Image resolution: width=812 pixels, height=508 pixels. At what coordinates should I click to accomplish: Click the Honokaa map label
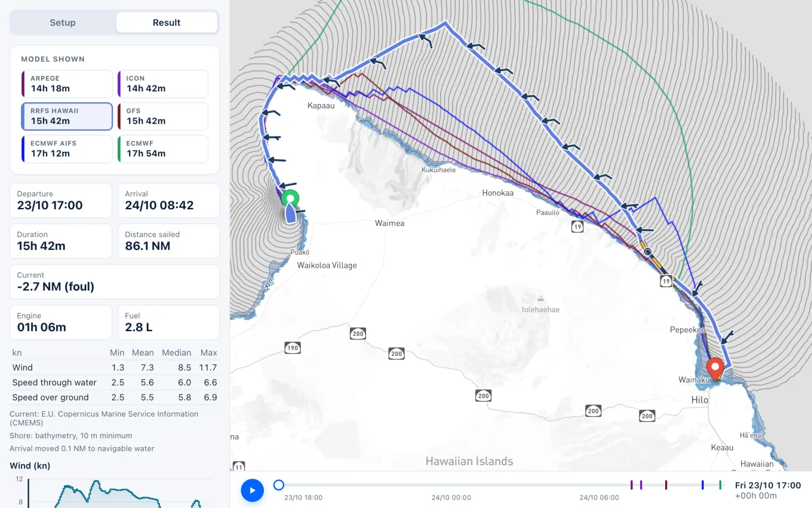pos(498,193)
